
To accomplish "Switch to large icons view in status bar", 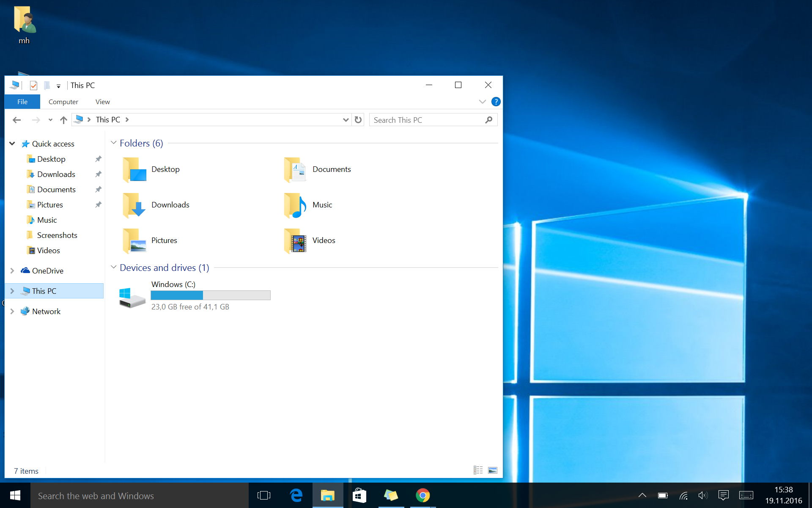I will (493, 470).
